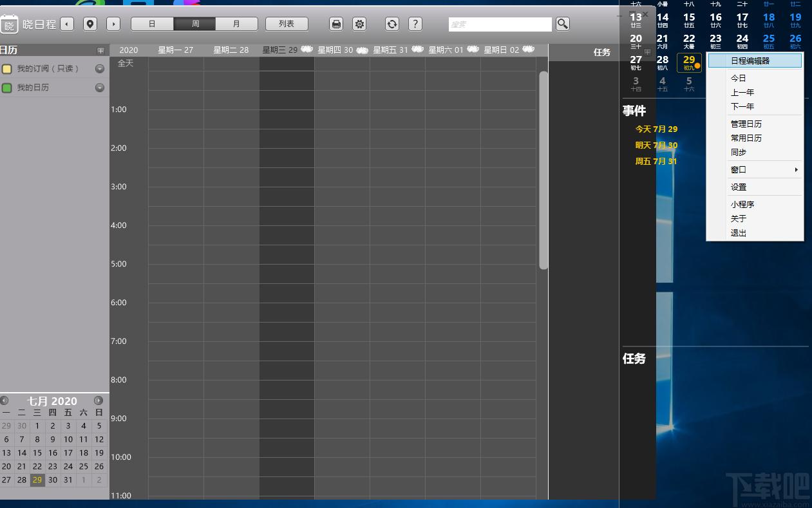
Task: Click 周五 7月 31 event heading
Action: coord(656,161)
